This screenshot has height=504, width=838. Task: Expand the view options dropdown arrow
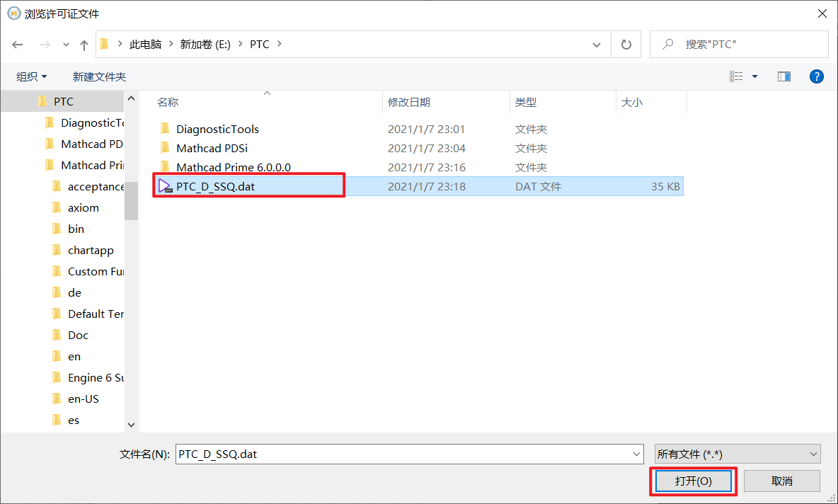coord(754,76)
